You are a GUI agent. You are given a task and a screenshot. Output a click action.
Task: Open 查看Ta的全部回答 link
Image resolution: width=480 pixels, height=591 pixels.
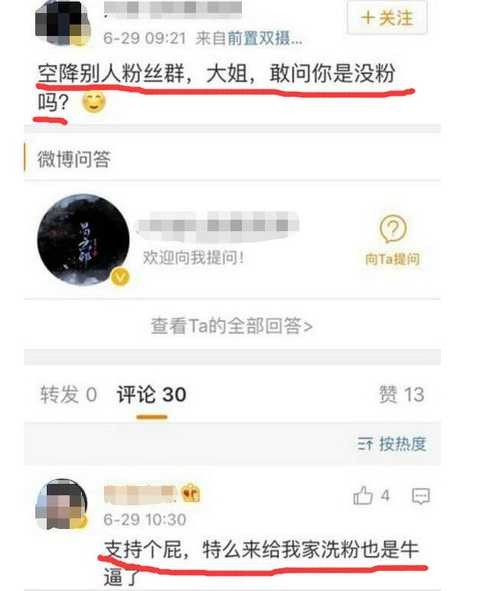tap(231, 326)
